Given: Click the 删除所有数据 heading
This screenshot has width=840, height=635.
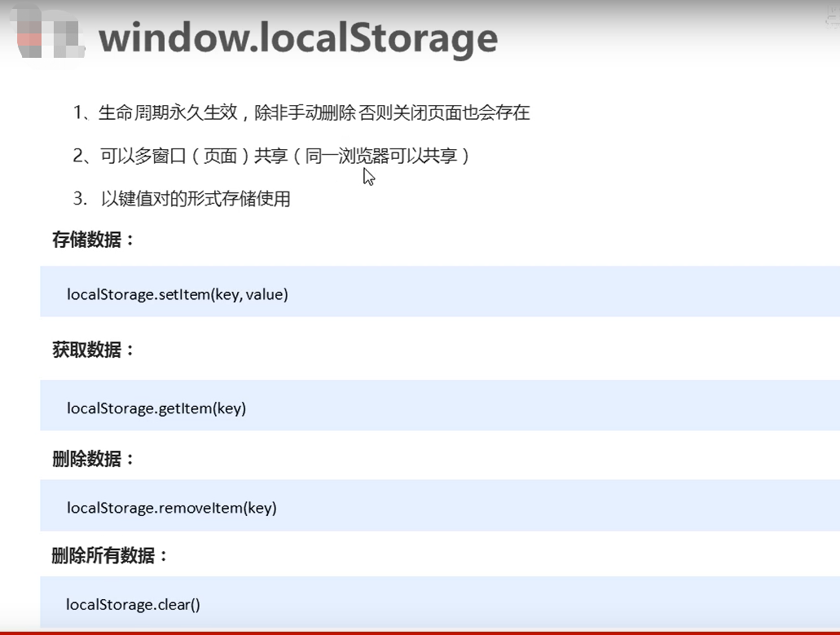Looking at the screenshot, I should 109,556.
